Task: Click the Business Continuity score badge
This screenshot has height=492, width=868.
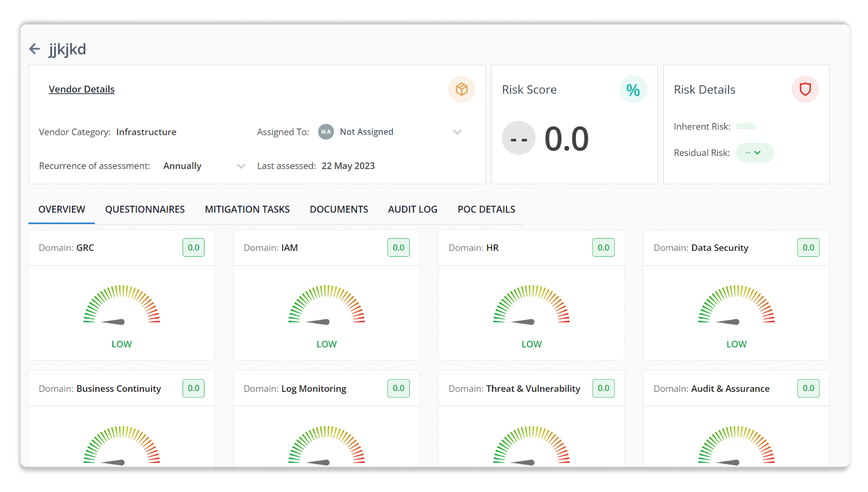Action: point(193,388)
